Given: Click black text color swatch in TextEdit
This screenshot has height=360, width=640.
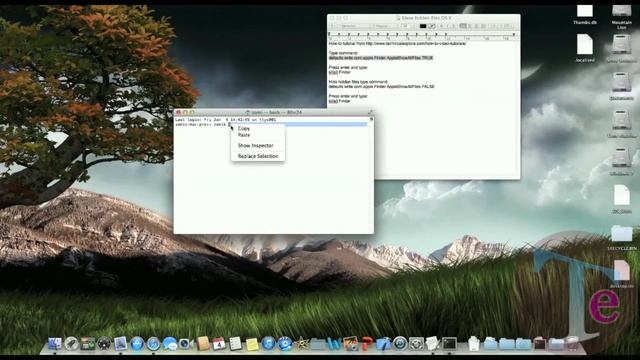Looking at the screenshot, I should pyautogui.click(x=423, y=26).
